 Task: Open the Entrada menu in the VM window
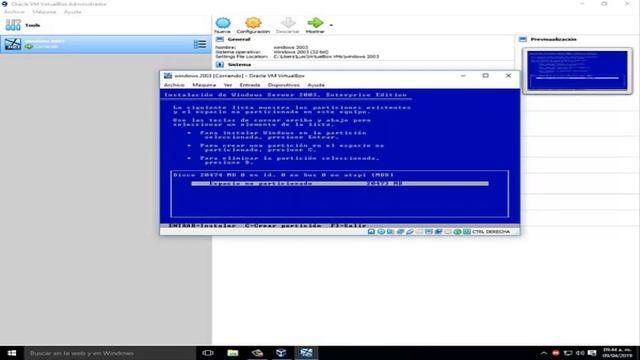(x=250, y=85)
